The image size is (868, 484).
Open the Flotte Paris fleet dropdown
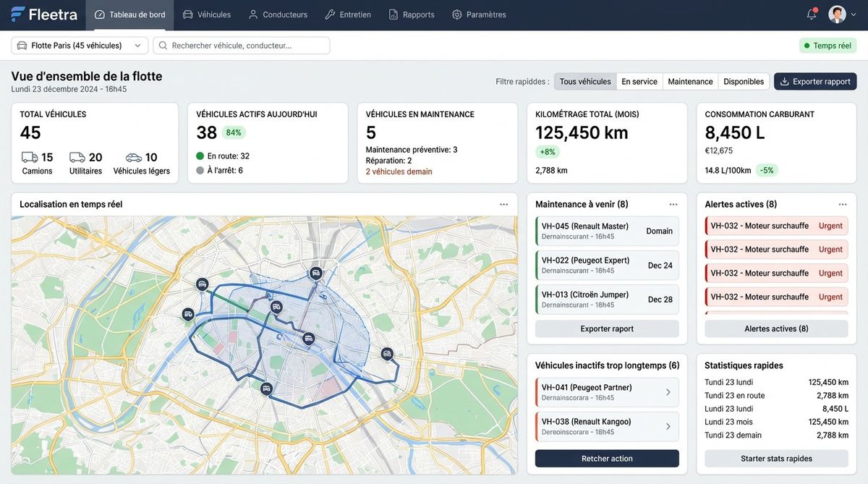point(80,46)
